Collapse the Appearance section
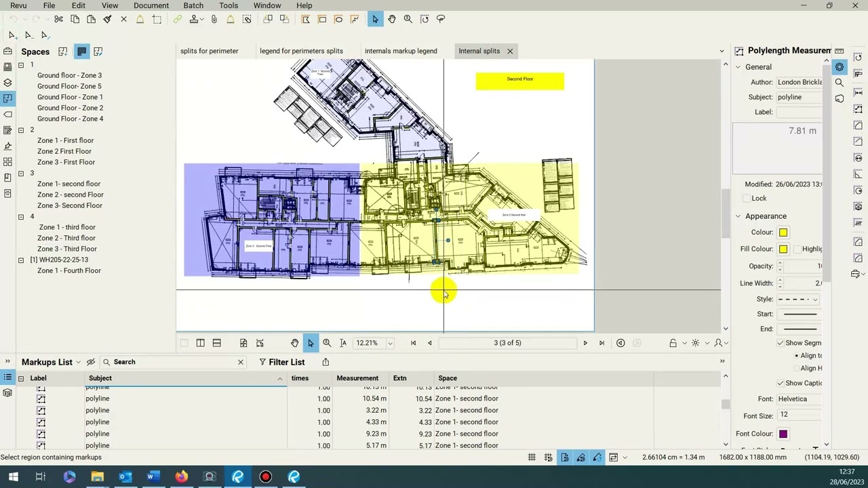This screenshot has width=868, height=488. click(738, 216)
